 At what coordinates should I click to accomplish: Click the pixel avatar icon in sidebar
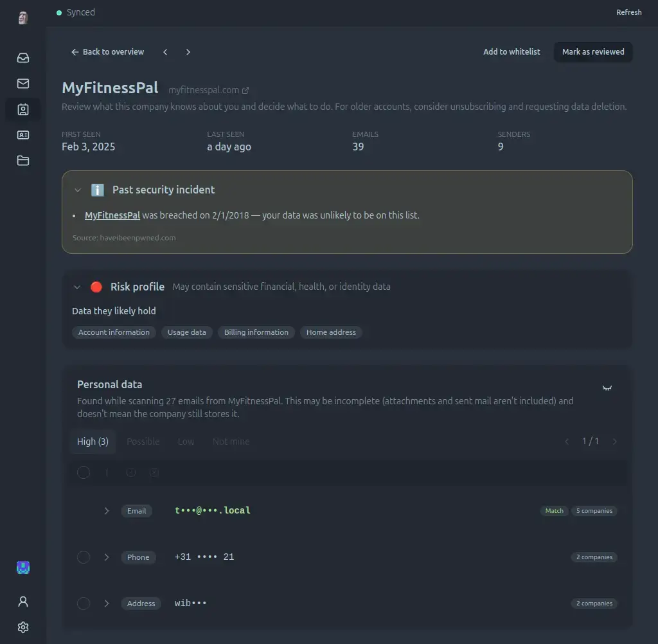pyautogui.click(x=23, y=568)
